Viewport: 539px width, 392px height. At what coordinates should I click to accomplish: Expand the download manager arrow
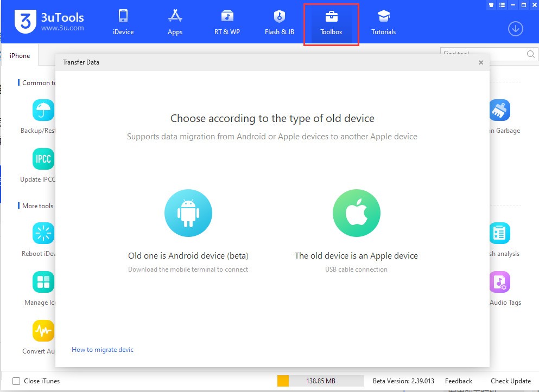pyautogui.click(x=515, y=28)
